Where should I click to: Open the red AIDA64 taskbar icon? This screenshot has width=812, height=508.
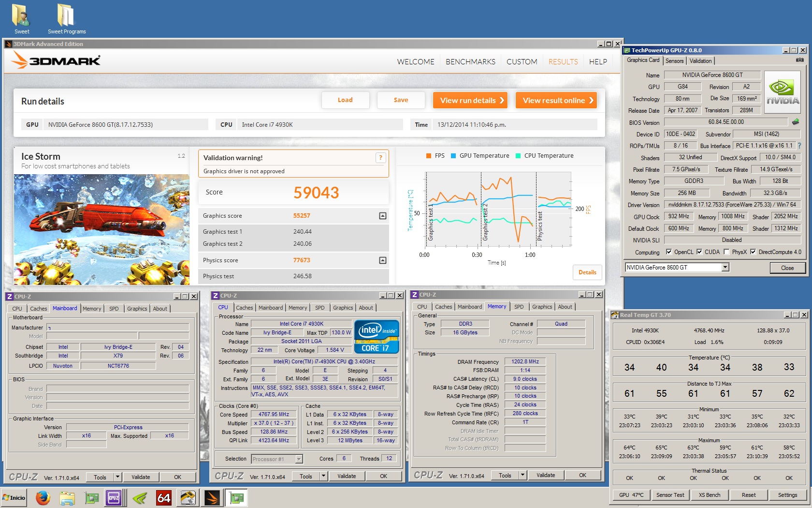pyautogui.click(x=164, y=497)
